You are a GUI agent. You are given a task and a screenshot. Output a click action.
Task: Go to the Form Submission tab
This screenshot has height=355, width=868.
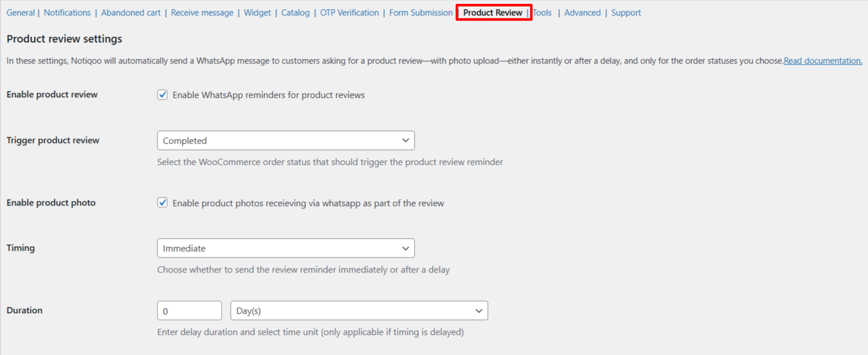(x=421, y=13)
